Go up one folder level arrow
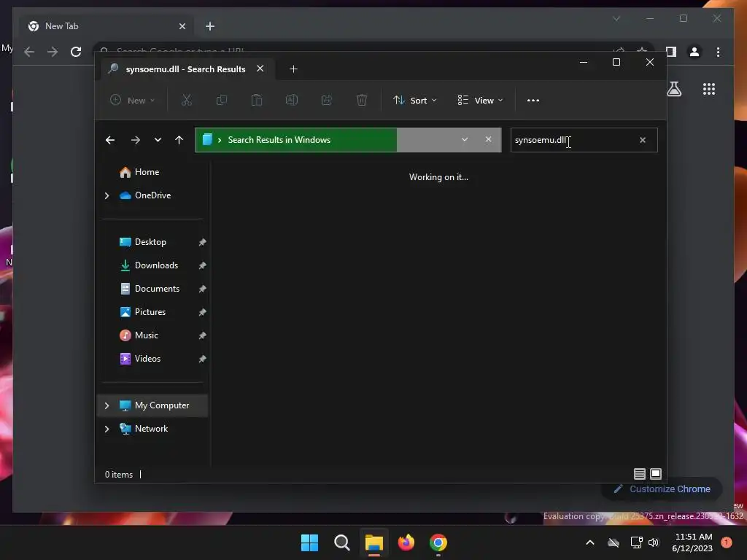Viewport: 747px width, 560px height. point(179,140)
